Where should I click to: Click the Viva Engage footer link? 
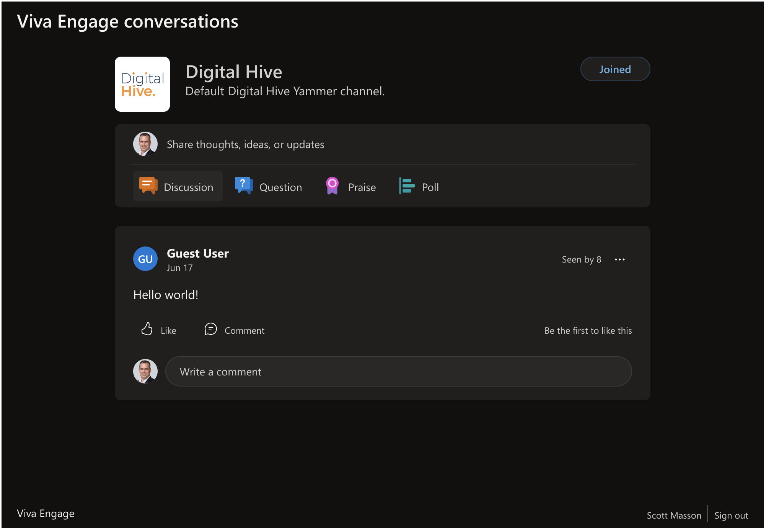(x=46, y=514)
